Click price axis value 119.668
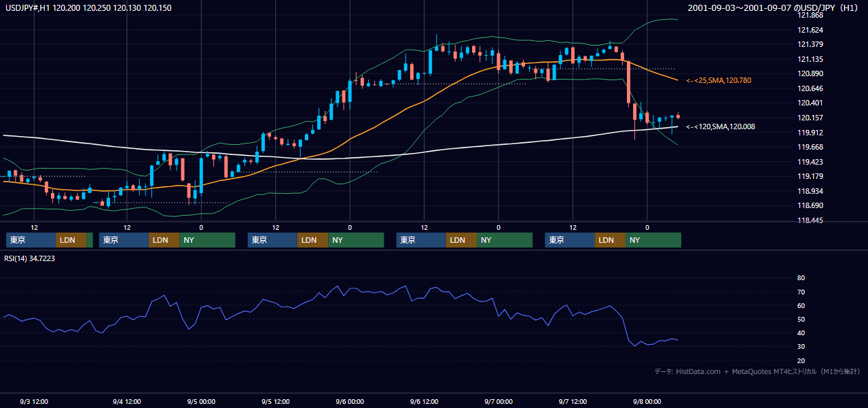The image size is (868, 408). (x=810, y=147)
